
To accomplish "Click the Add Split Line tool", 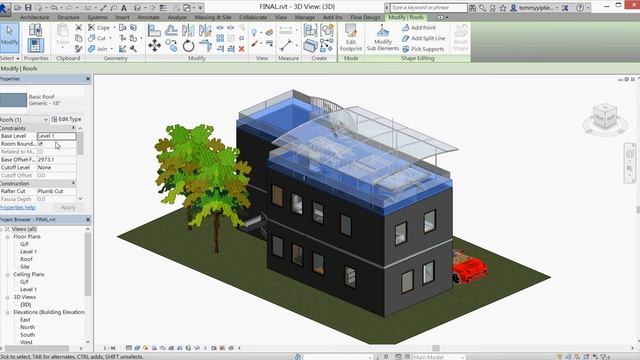I will 423,38.
